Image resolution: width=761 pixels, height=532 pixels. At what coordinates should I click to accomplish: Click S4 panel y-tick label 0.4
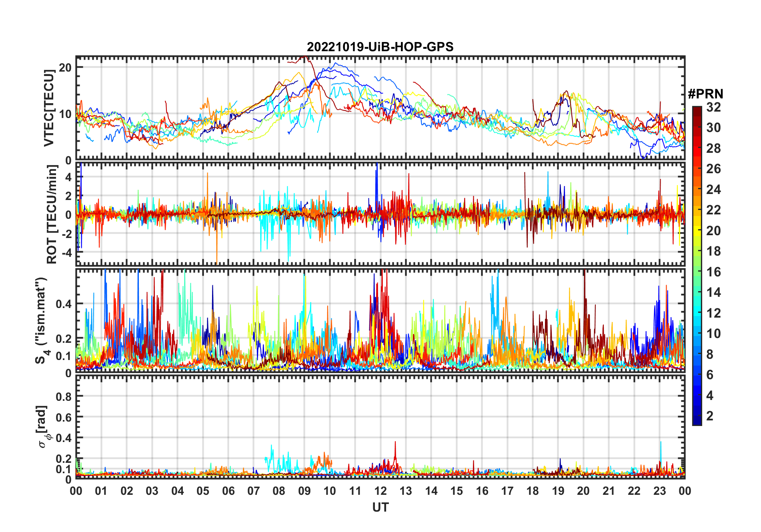[64, 304]
